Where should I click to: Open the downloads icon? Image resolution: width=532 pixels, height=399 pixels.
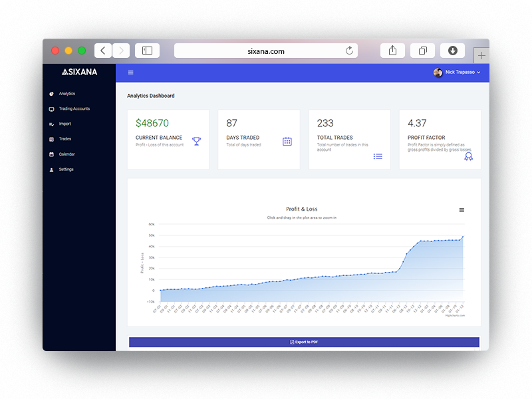[x=453, y=51]
